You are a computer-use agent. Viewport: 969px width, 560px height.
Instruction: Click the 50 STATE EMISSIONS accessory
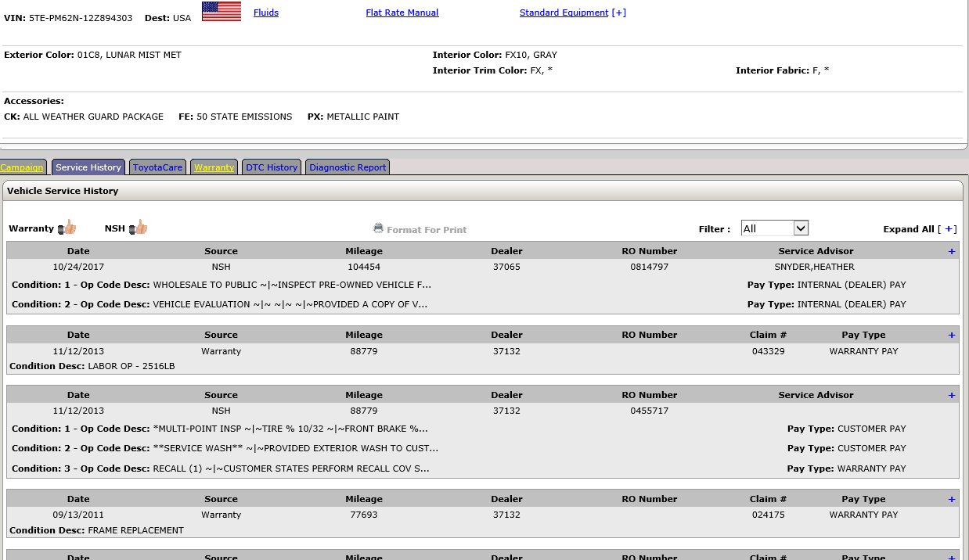click(x=244, y=117)
